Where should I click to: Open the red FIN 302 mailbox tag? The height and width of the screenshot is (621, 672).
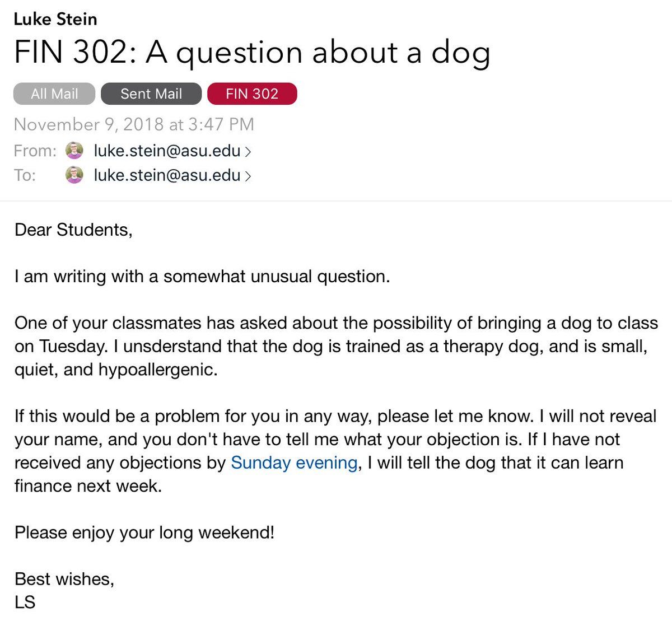(x=252, y=94)
